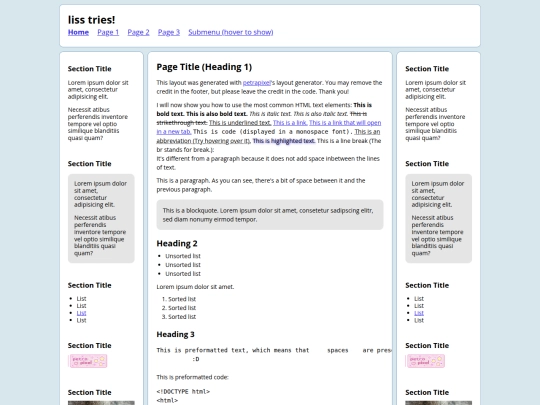Click the 'This is preformatted code:' text
Image resolution: width=540 pixels, height=405 pixels.
click(x=193, y=377)
